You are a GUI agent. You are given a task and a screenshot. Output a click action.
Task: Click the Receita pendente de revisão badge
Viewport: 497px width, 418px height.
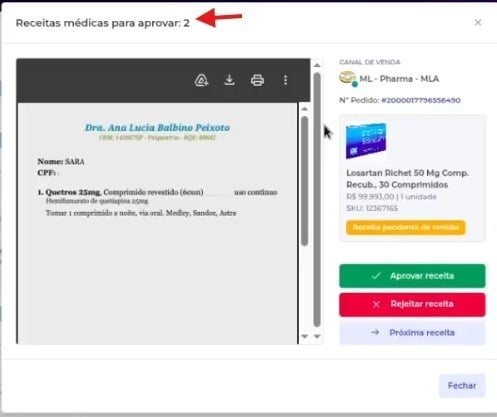(405, 227)
